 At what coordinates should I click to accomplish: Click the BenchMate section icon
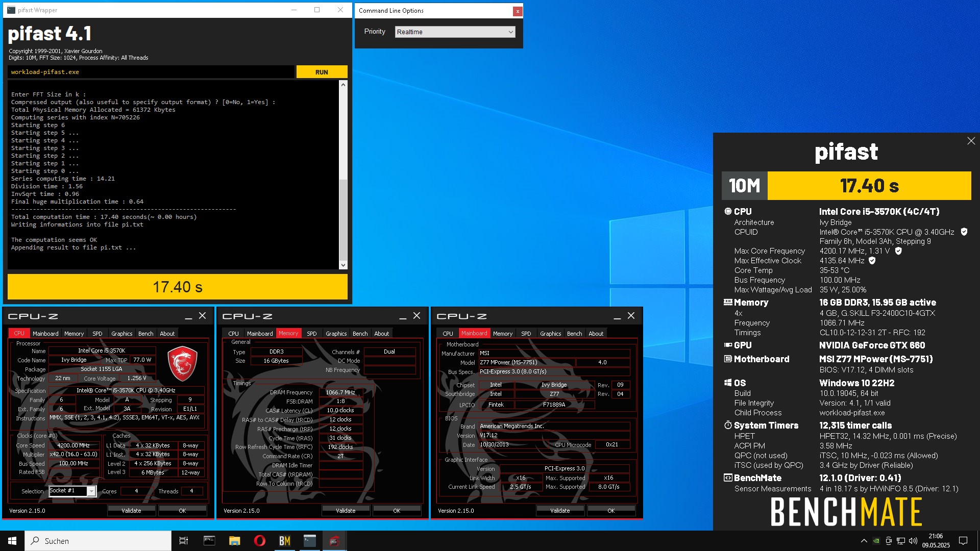pos(728,478)
